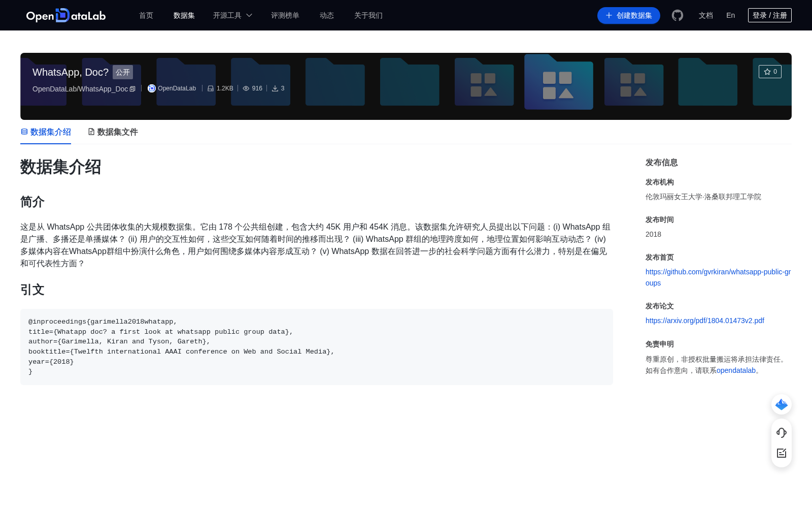Click the 引文 heading
This screenshot has height=508, width=812.
tap(32, 290)
